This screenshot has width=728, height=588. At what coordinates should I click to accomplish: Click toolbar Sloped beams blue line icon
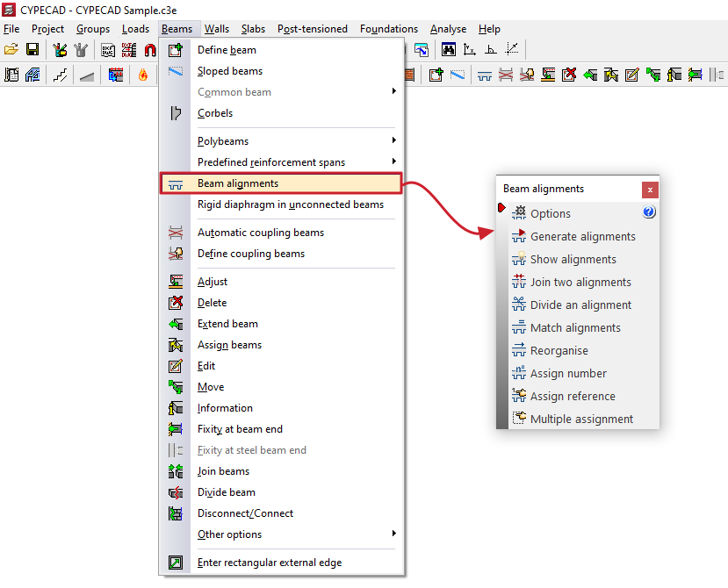[458, 75]
